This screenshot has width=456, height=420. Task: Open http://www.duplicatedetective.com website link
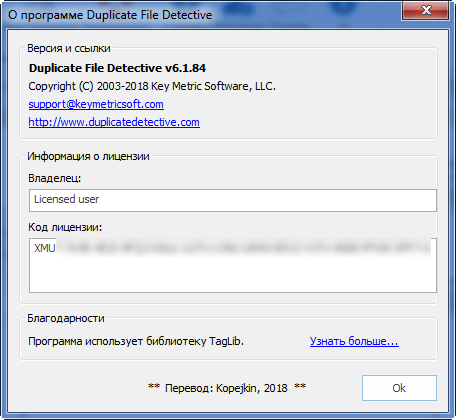114,122
